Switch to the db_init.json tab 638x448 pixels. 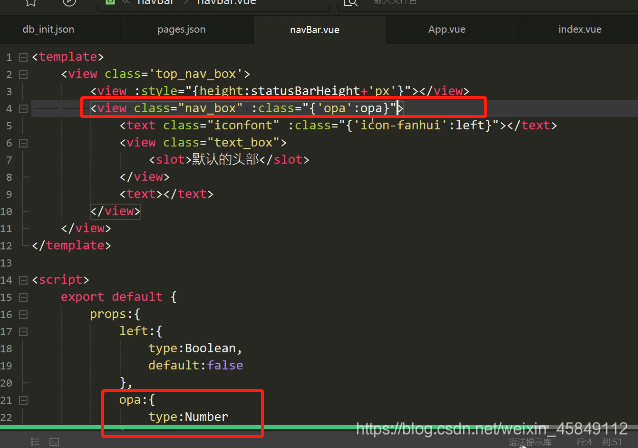click(x=48, y=29)
